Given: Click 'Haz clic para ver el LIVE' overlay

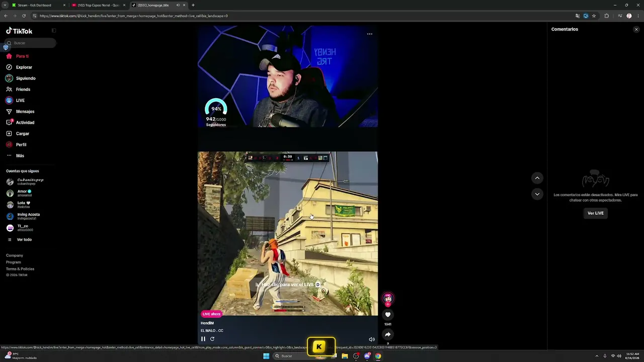Looking at the screenshot, I should (288, 285).
